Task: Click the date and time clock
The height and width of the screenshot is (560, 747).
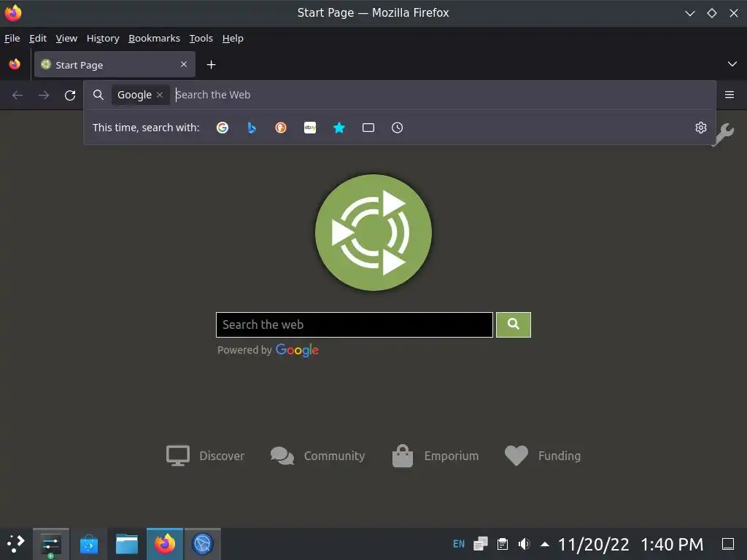Action: tap(630, 544)
